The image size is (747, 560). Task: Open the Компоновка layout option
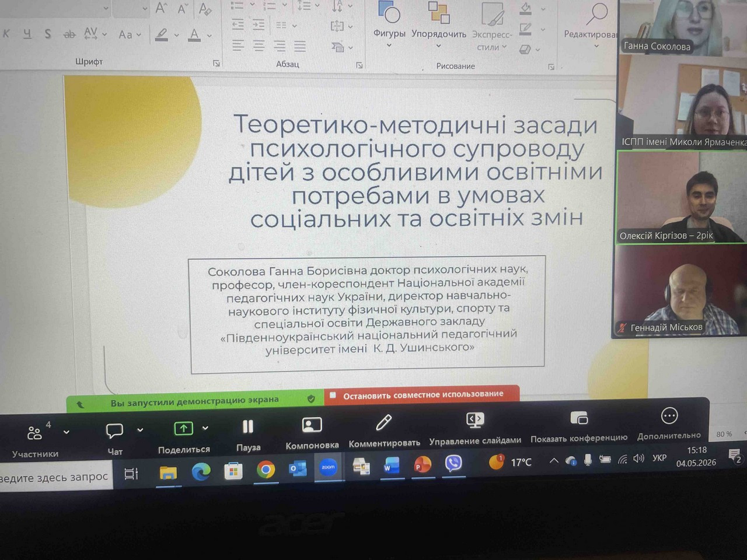click(x=312, y=433)
